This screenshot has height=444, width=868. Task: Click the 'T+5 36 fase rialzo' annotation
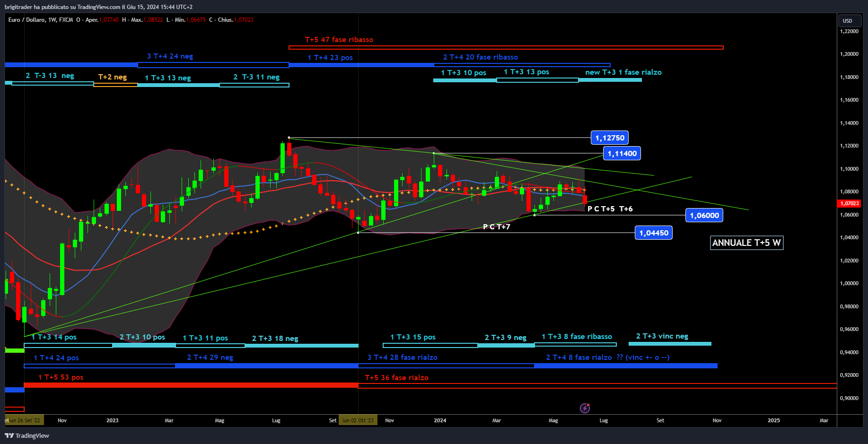point(396,378)
